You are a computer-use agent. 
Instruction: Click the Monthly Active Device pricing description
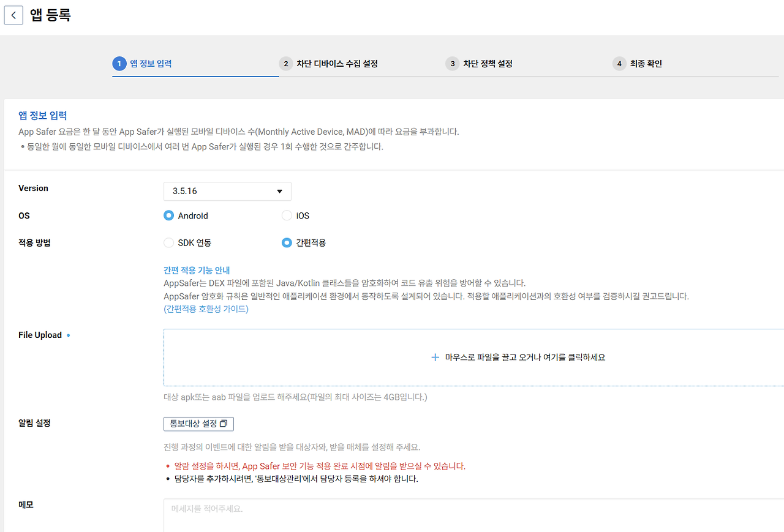(238, 132)
